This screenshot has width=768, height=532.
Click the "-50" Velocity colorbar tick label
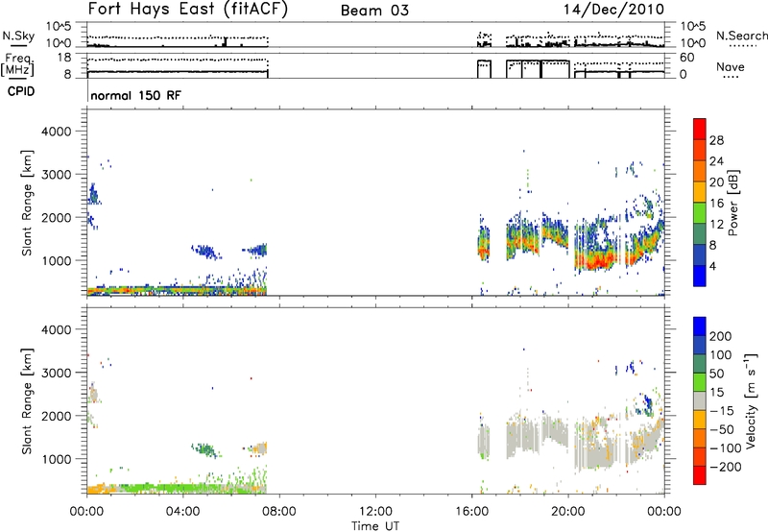tap(721, 429)
